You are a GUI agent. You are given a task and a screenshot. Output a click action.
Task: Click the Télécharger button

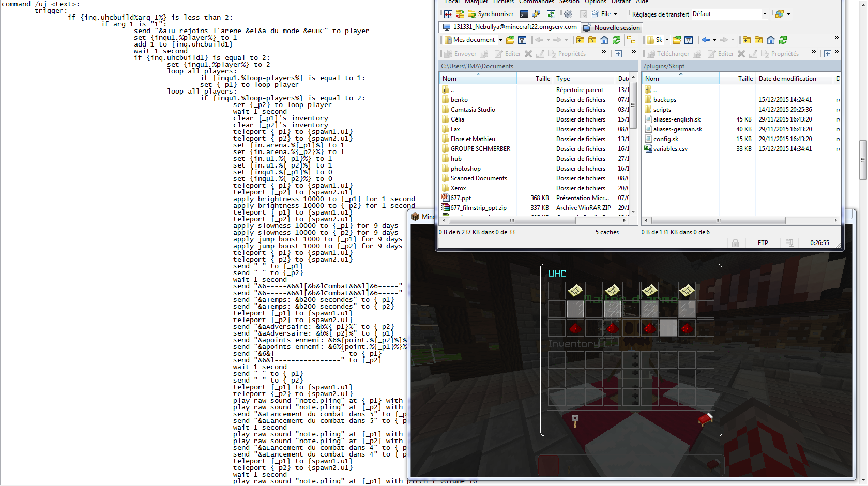[668, 54]
